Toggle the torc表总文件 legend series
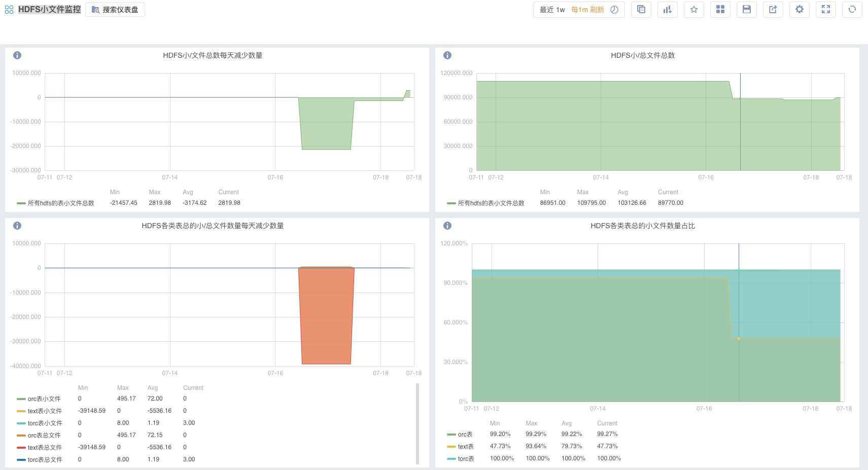Image resolution: width=868 pixels, height=470 pixels. point(45,460)
